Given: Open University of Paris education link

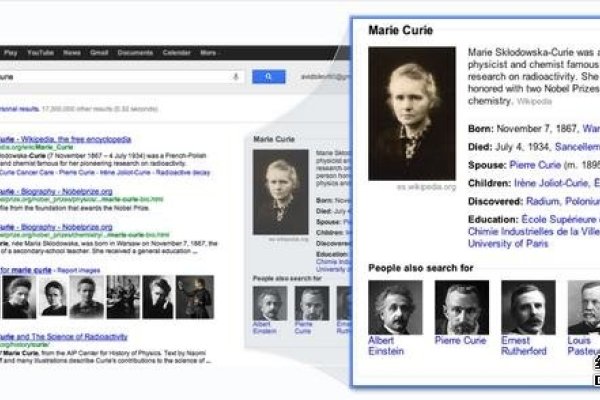Looking at the screenshot, I should pos(508,244).
